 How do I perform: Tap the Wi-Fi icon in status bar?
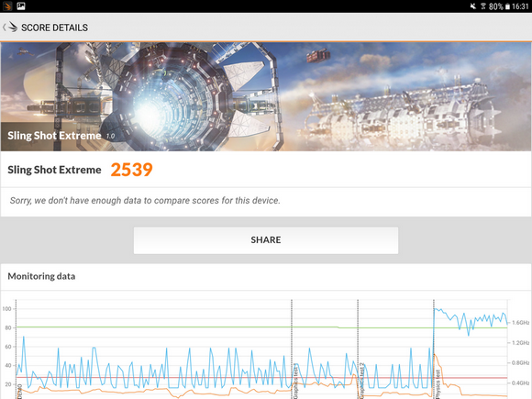tap(483, 6)
